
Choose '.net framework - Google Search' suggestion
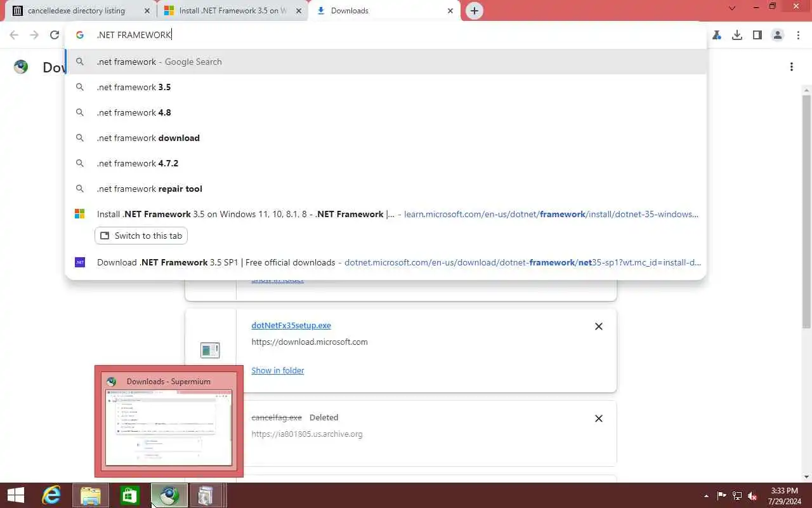(x=386, y=62)
